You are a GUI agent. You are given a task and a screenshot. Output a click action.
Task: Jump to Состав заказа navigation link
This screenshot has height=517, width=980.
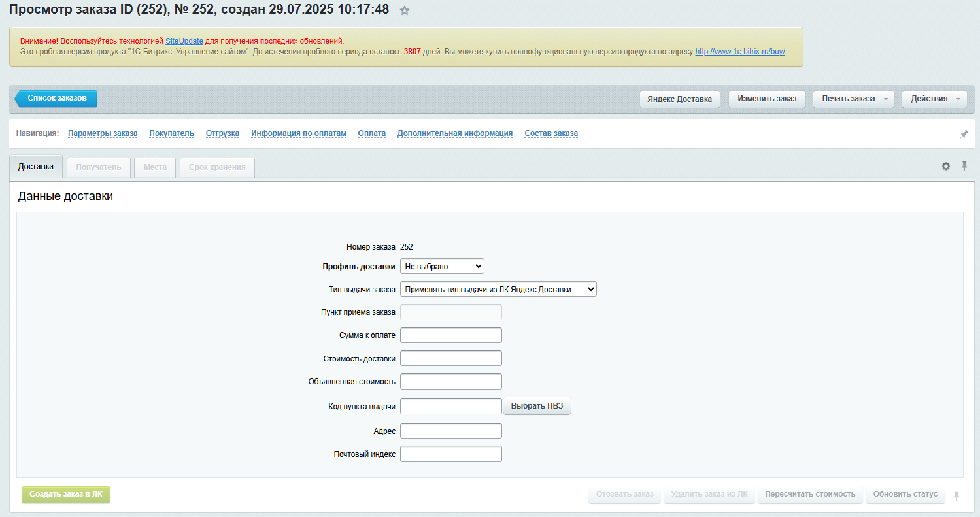[550, 133]
